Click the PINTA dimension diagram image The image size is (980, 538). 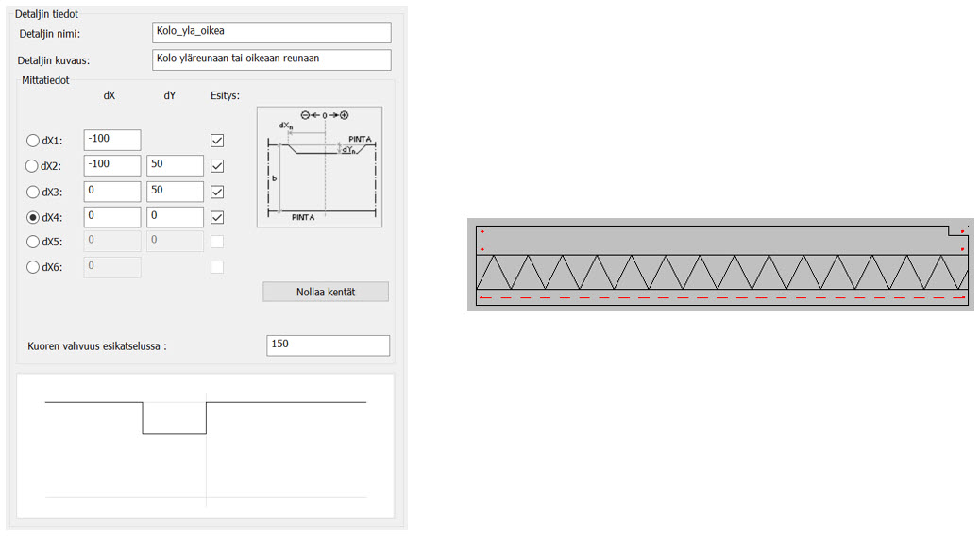pos(319,167)
